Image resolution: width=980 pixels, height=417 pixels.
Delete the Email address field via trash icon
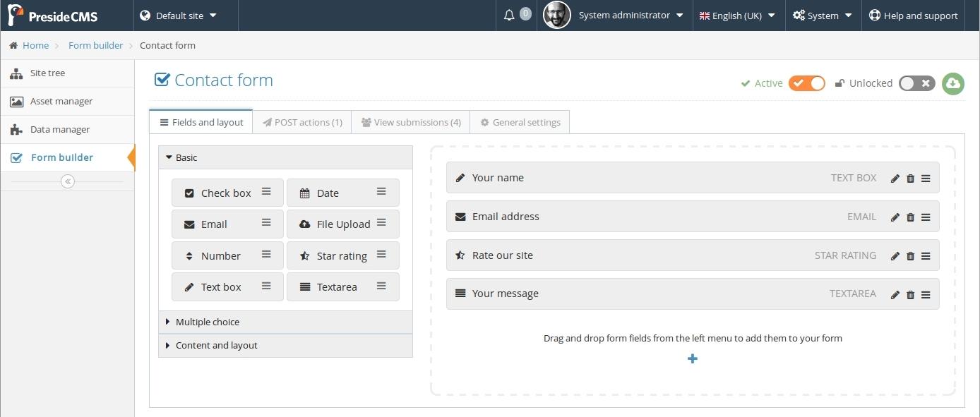click(910, 217)
